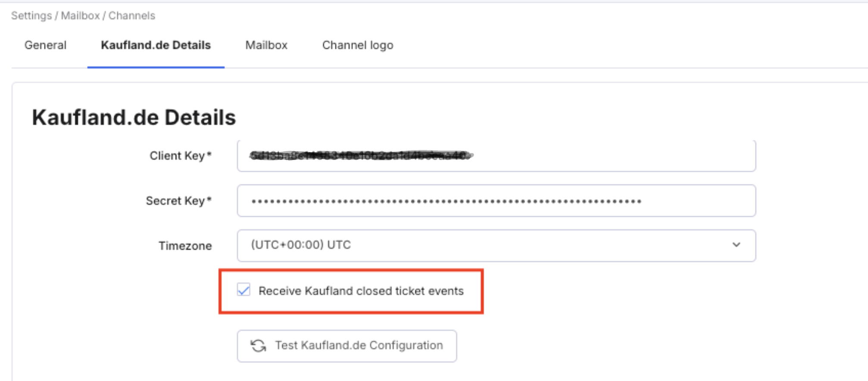Click Channels in the breadcrumb path
The image size is (868, 381).
coord(131,16)
